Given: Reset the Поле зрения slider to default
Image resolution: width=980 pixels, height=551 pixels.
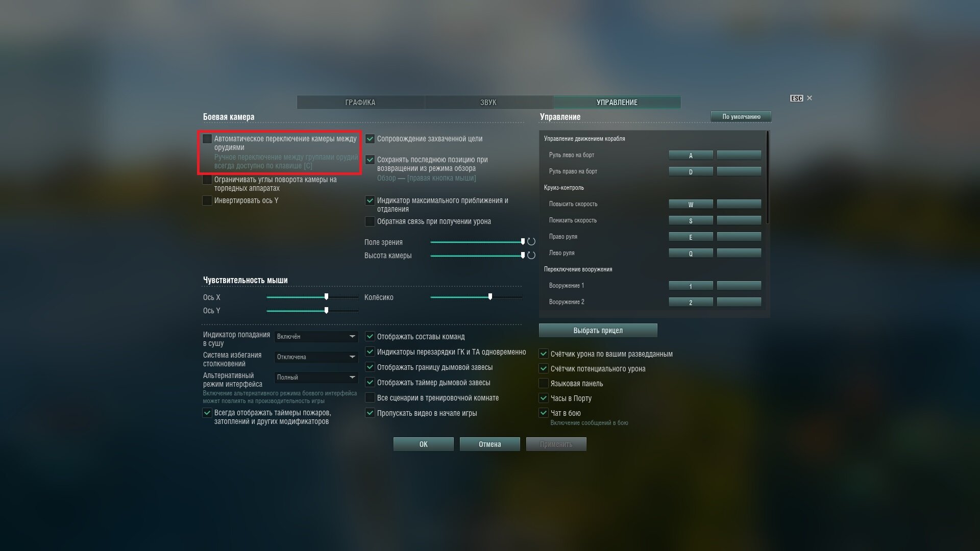Looking at the screenshot, I should 531,242.
